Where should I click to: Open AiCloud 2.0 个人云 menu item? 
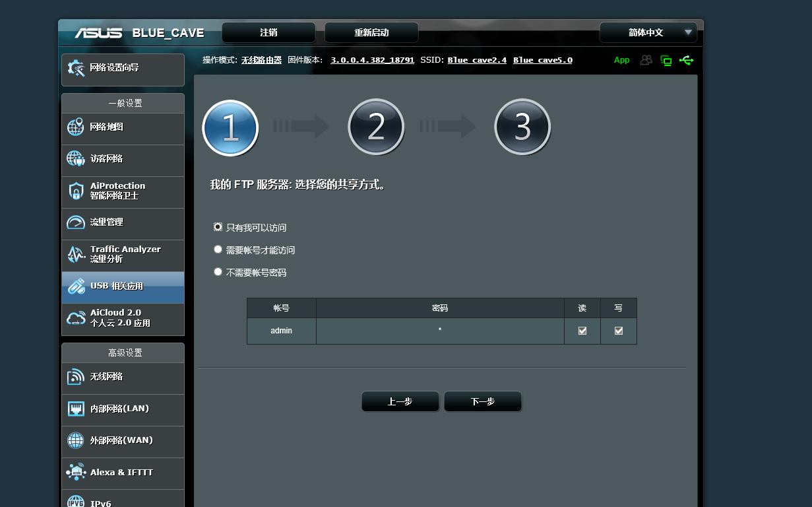point(123,320)
